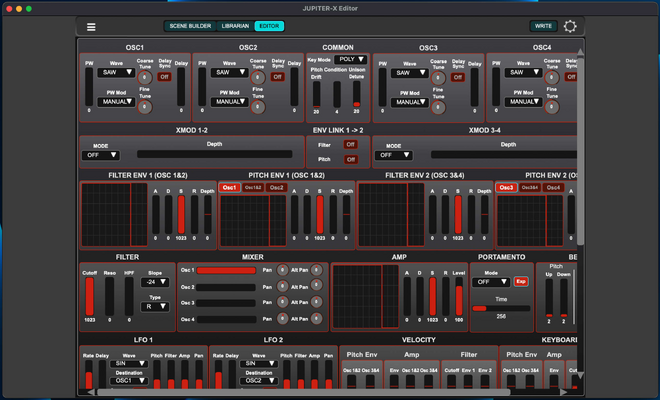The image size is (660, 400).
Task: Click the Mixer Osc 3 Pan knob
Action: coord(282,302)
